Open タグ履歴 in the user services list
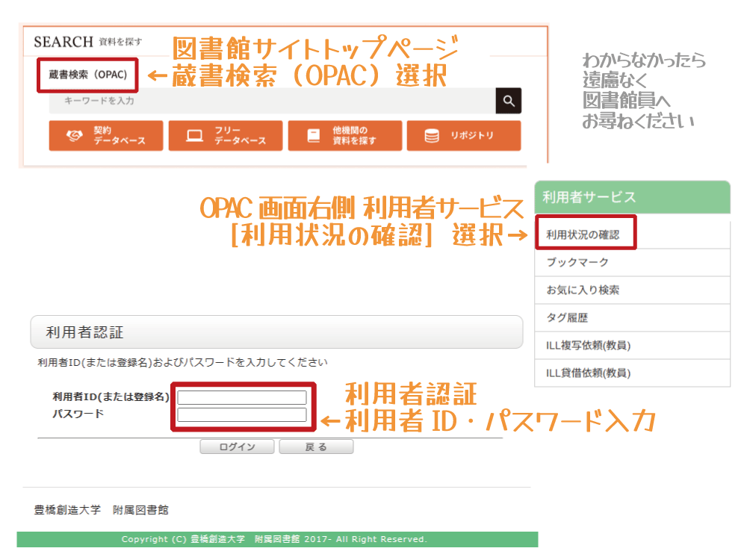 pyautogui.click(x=567, y=317)
